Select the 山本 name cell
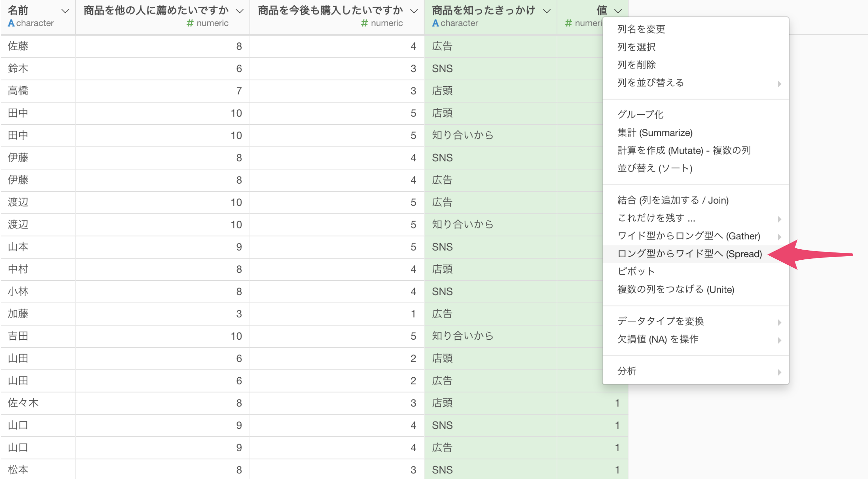The height and width of the screenshot is (479, 868). (x=38, y=247)
